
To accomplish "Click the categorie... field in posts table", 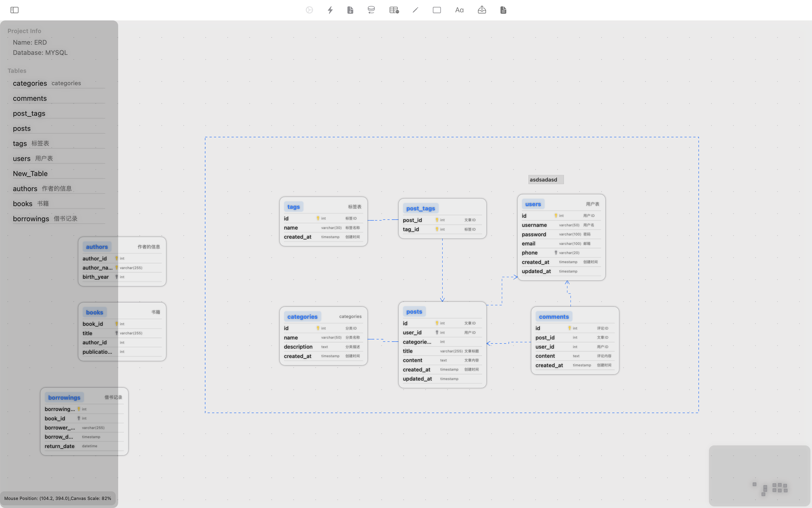I will click(x=442, y=342).
